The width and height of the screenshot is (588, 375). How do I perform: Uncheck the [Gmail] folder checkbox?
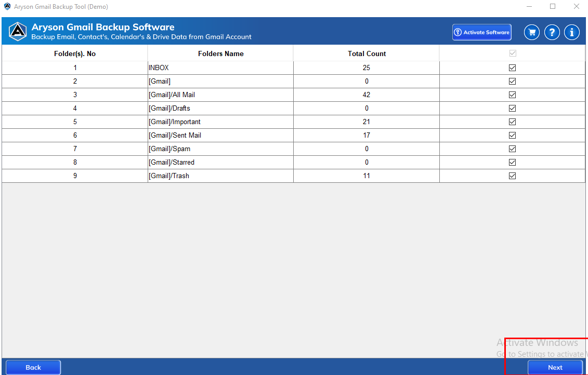point(512,82)
